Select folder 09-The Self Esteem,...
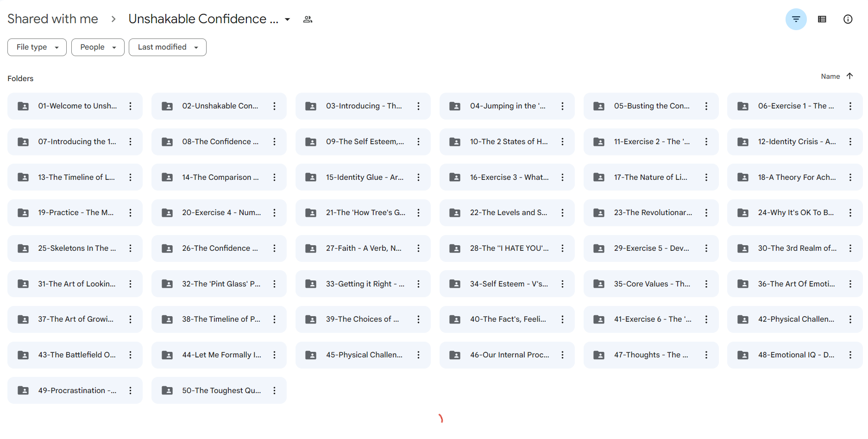This screenshot has width=868, height=439. [x=363, y=142]
